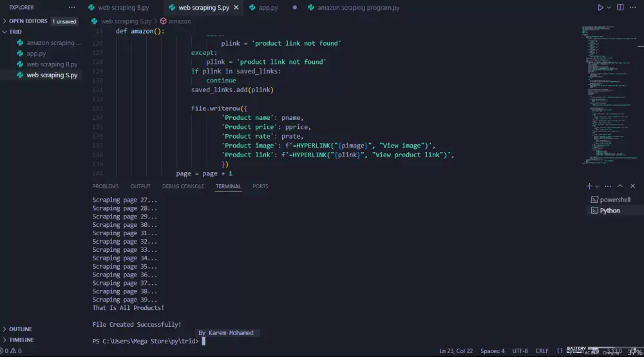Close the terminal panel
Viewport: 644px width, 357px height.
coord(632,186)
